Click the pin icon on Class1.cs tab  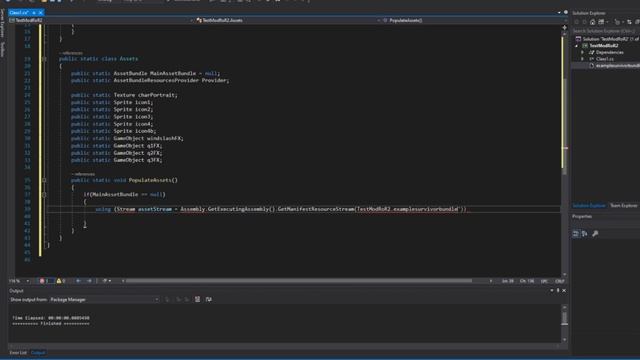click(x=34, y=13)
